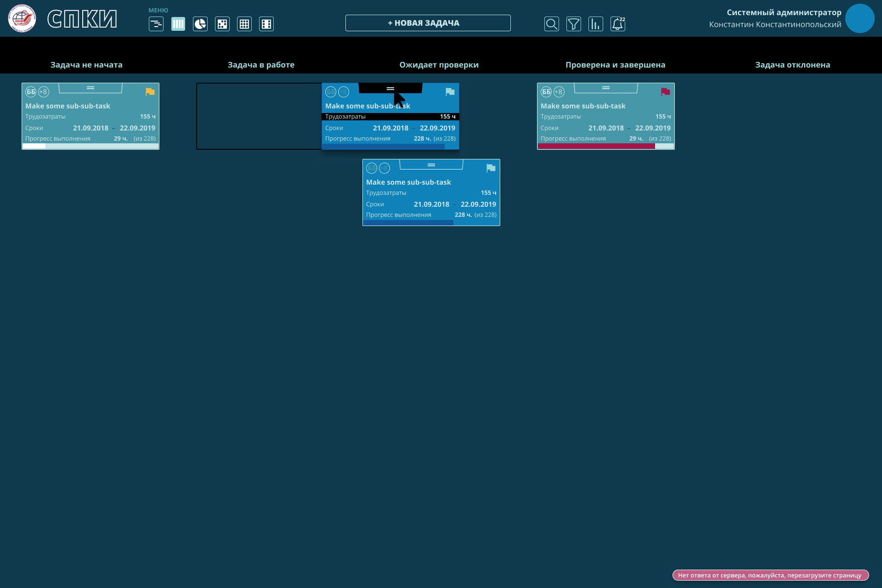
Task: Grab the handle of the yellow-flag card
Action: point(90,88)
